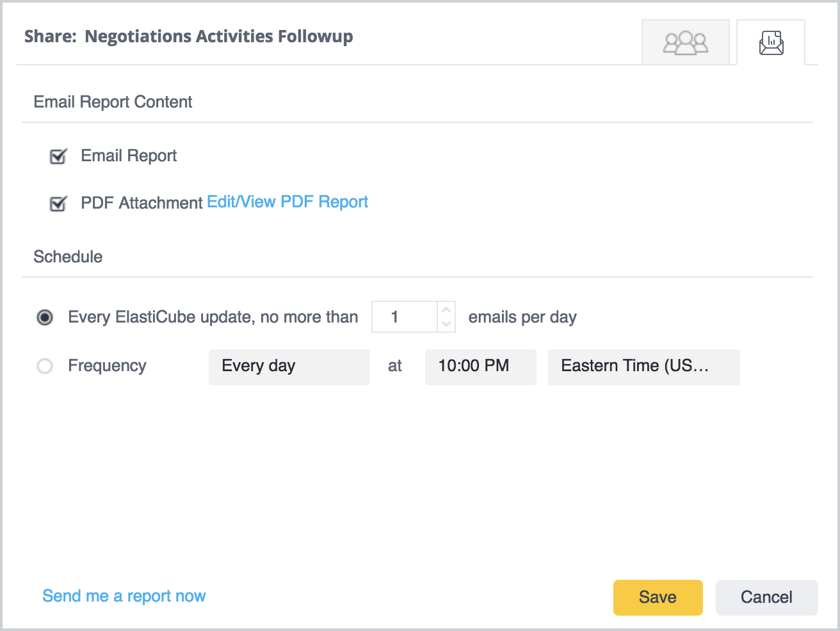Switch to the email report tab icon

pos(771,42)
